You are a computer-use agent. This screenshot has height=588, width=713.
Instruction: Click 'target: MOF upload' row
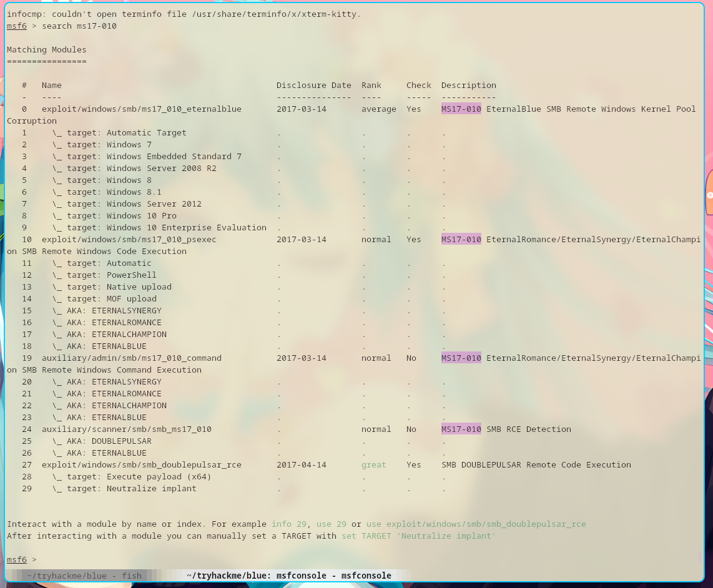point(104,299)
